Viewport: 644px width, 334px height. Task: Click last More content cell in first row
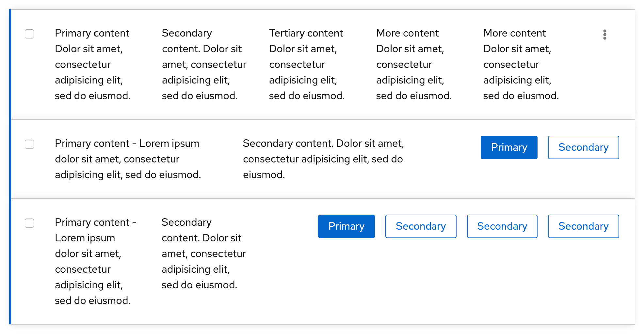(x=521, y=64)
